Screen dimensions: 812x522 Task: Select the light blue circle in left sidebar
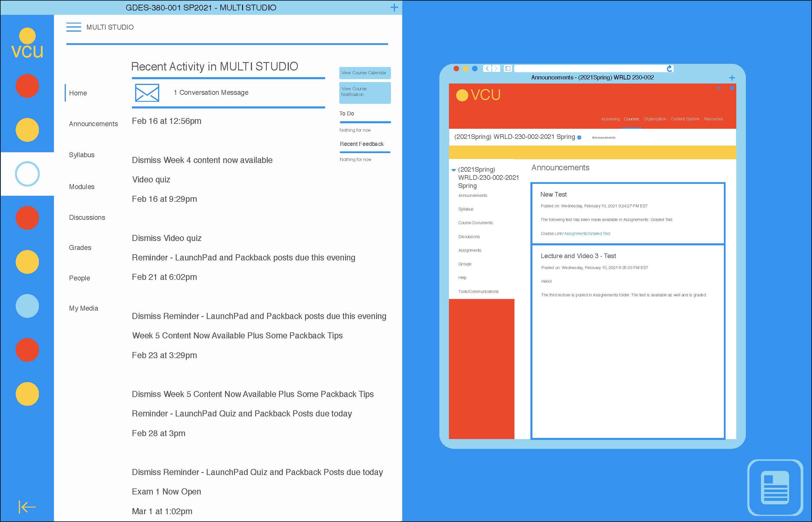[x=28, y=306]
